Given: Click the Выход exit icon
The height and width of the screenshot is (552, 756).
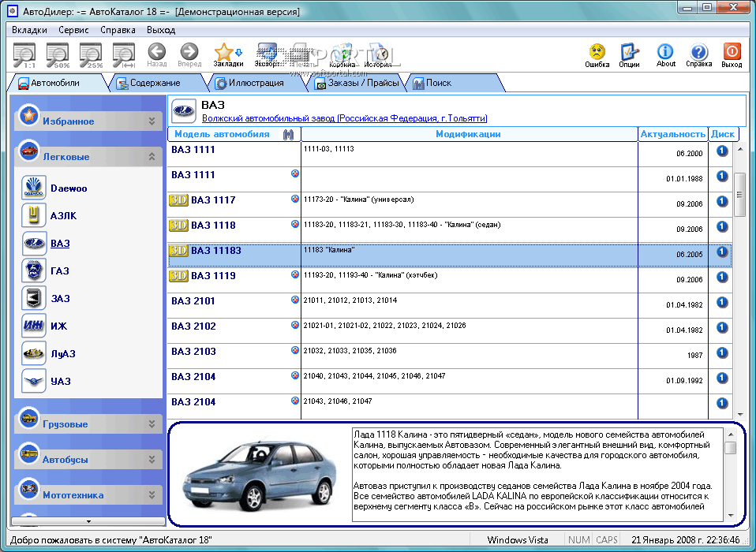Looking at the screenshot, I should pyautogui.click(x=731, y=52).
